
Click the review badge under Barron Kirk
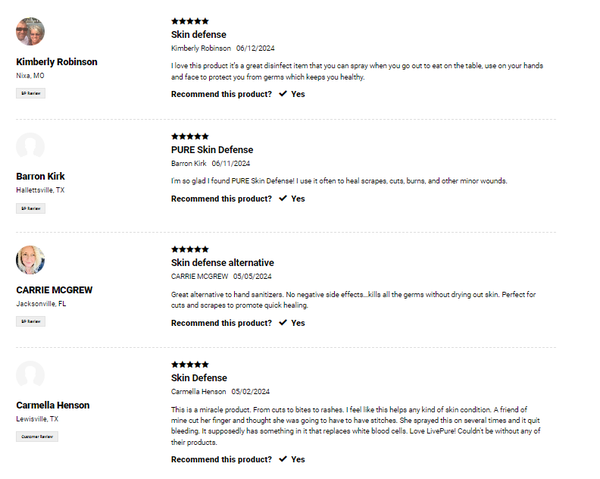(31, 208)
